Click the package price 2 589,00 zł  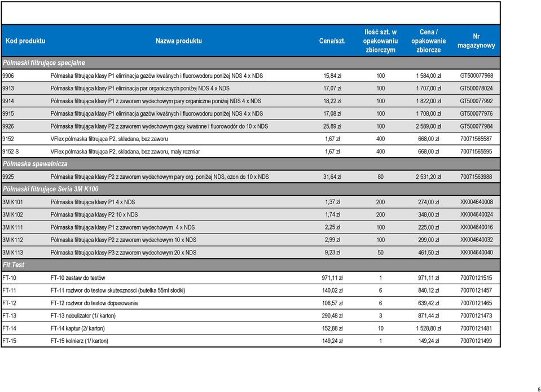[x=429, y=126]
